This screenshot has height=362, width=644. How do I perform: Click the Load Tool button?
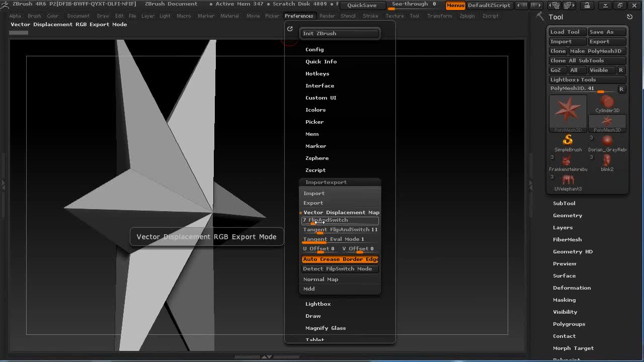pyautogui.click(x=568, y=32)
